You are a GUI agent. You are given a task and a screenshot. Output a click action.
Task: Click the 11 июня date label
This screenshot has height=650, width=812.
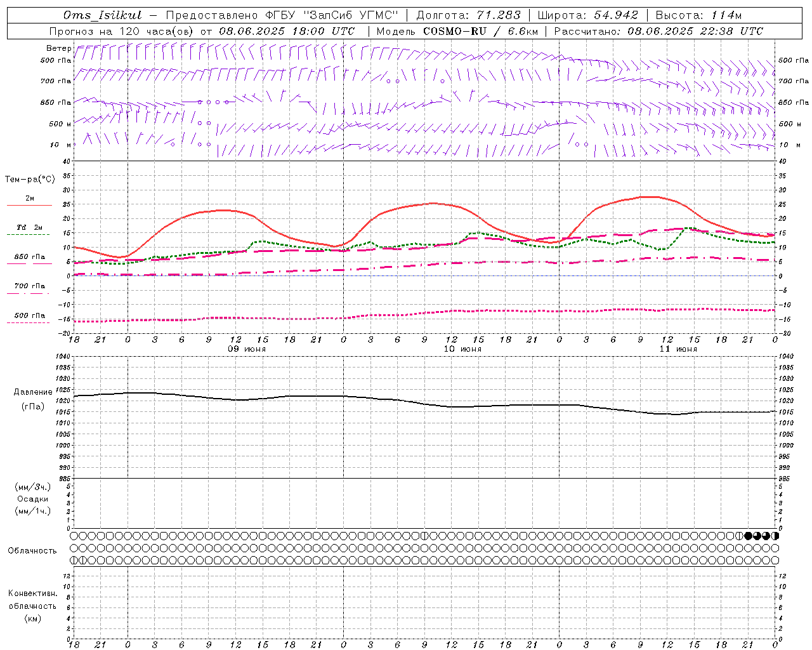point(678,349)
